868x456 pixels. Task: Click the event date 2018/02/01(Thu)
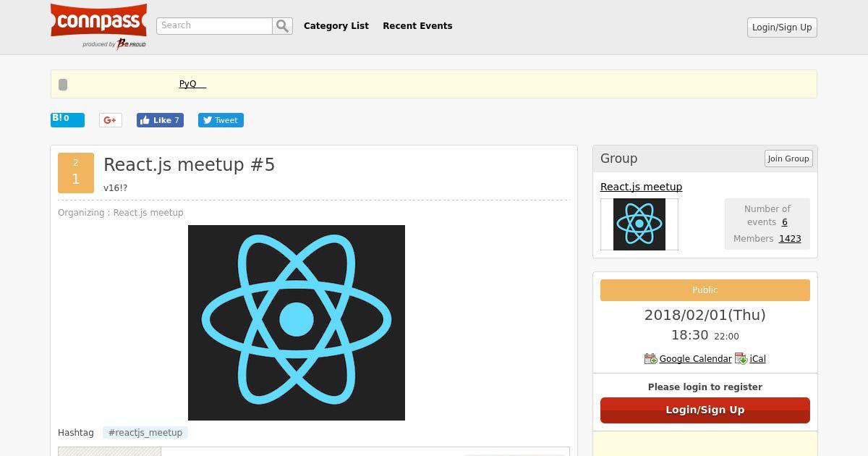click(x=705, y=315)
